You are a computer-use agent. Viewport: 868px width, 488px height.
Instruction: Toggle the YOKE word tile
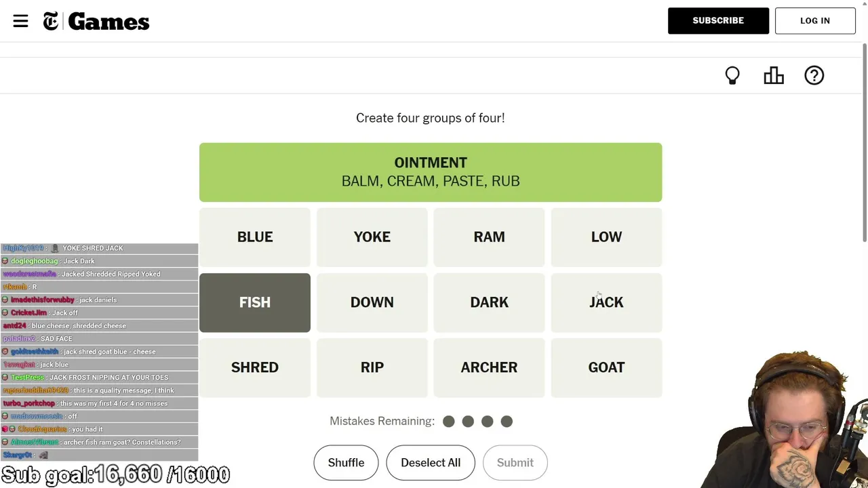[x=372, y=237]
